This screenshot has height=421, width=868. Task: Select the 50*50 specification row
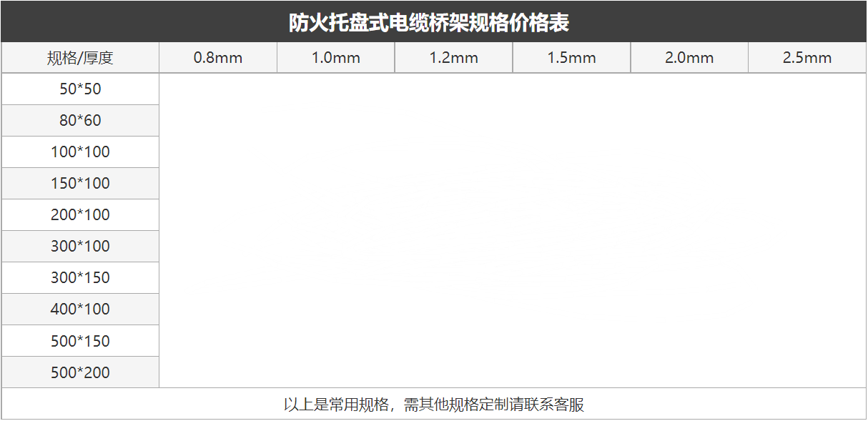80,89
